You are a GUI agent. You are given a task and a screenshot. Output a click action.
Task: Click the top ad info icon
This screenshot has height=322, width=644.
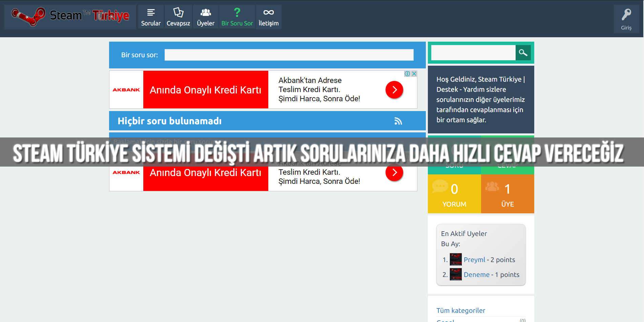[408, 74]
